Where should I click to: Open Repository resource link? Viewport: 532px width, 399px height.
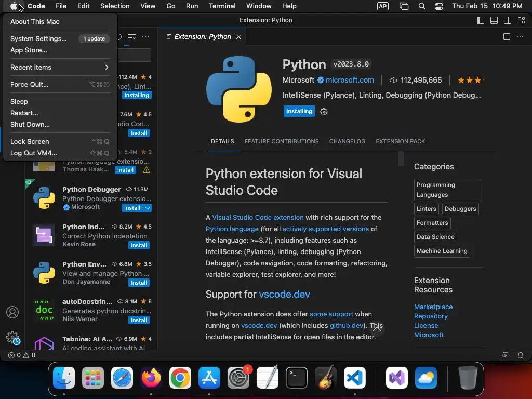(x=431, y=316)
